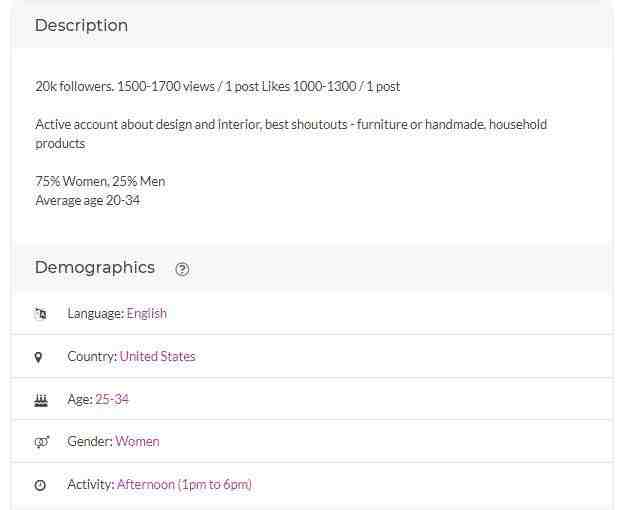Click the language translation icon
Image resolution: width=619 pixels, height=510 pixels.
pyautogui.click(x=40, y=314)
